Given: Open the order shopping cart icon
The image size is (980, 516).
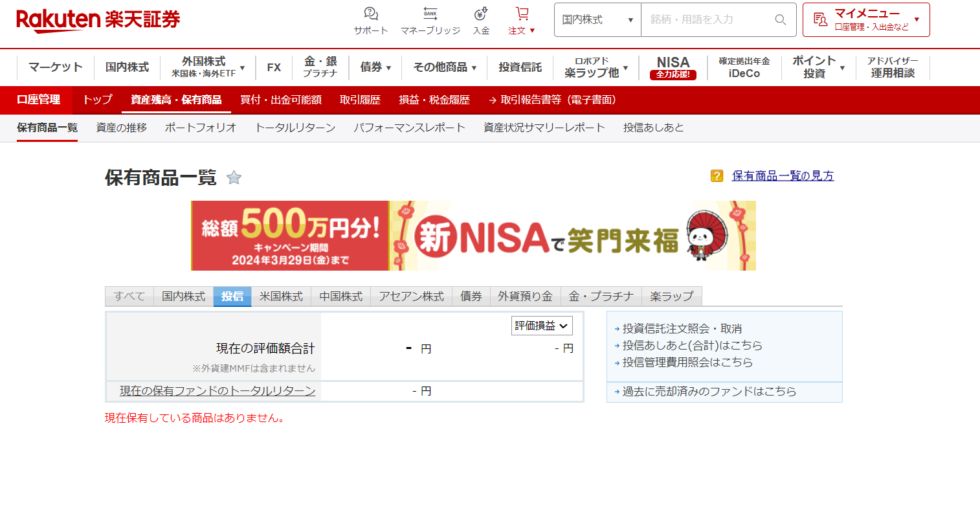Looking at the screenshot, I should [x=522, y=14].
